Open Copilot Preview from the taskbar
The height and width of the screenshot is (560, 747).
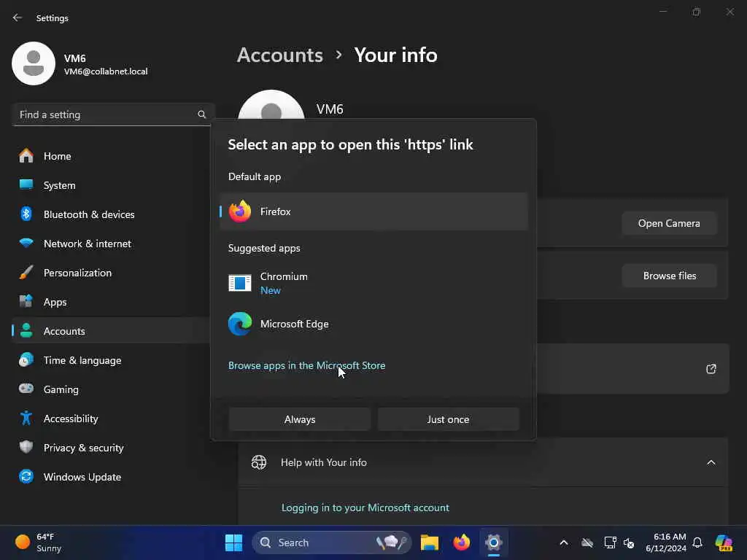click(724, 542)
